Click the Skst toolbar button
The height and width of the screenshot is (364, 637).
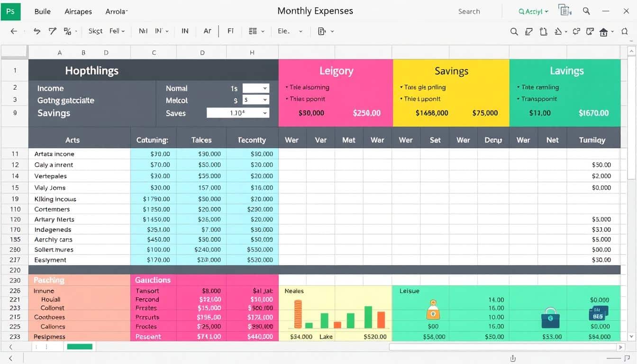pyautogui.click(x=95, y=31)
